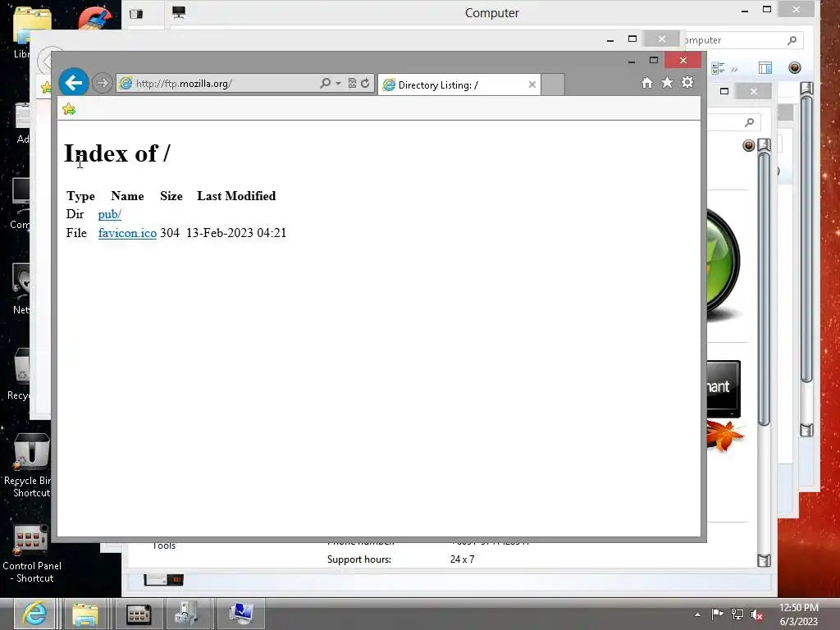Close the Directory Listing tab
This screenshot has width=840, height=630.
[x=532, y=84]
